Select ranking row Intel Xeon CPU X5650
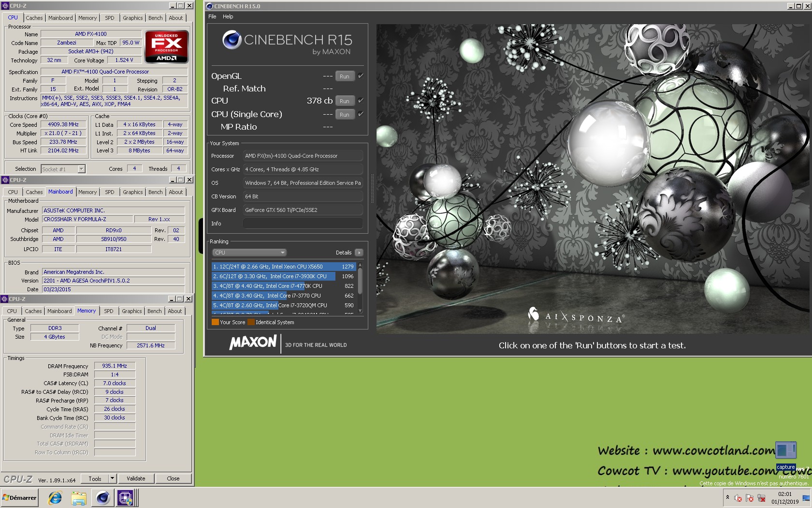The height and width of the screenshot is (508, 812). pos(283,267)
